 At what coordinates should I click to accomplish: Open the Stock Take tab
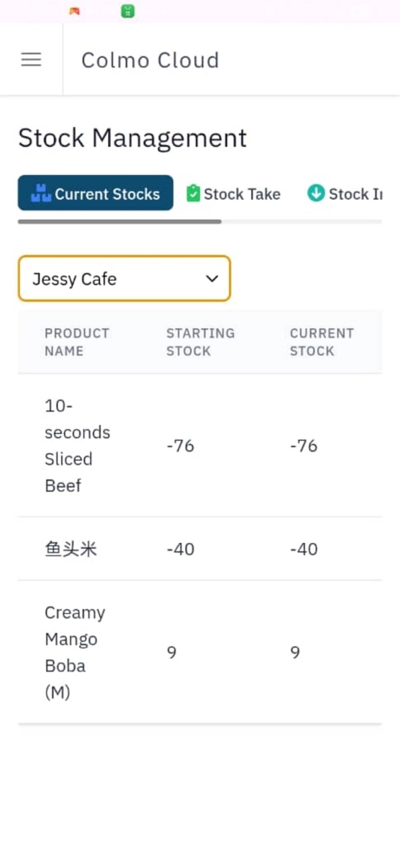[234, 194]
